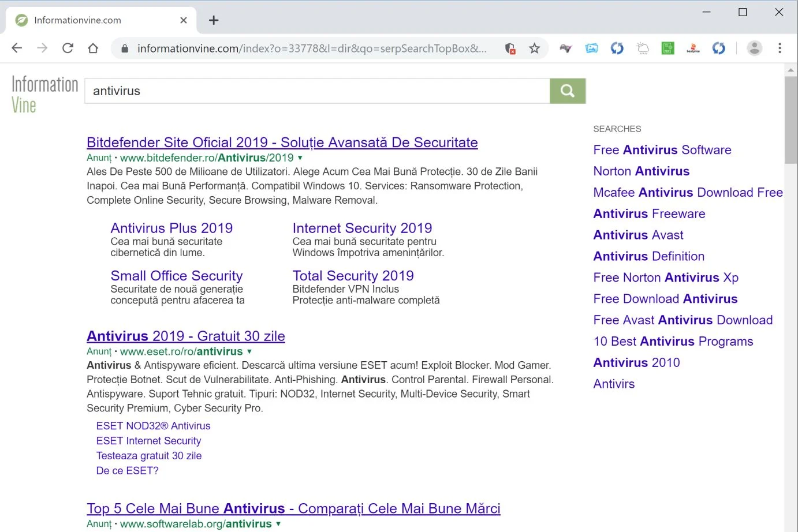Open Top 5 Cele Mai Bune Antivirus result

[293, 508]
